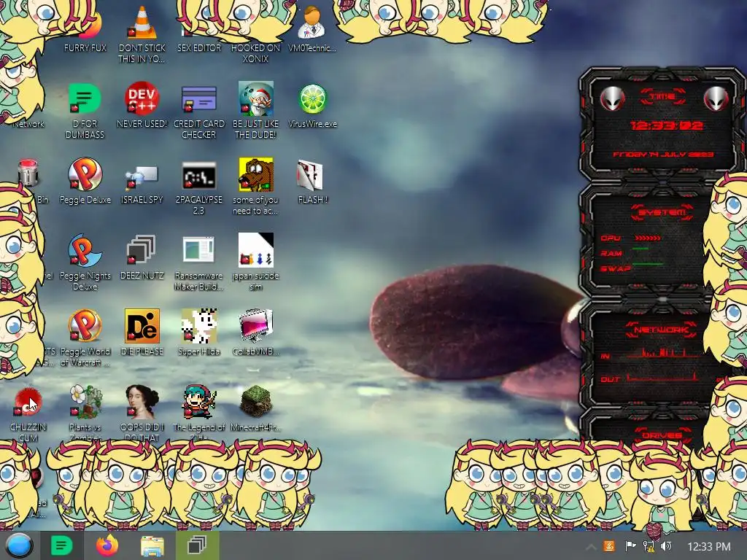Click the SWAP usage bar on the widget
The image size is (747, 560).
(648, 264)
